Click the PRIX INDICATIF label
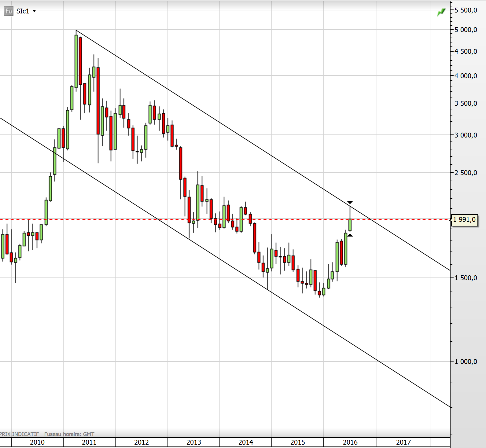This screenshot has width=486, height=448. click(x=19, y=434)
